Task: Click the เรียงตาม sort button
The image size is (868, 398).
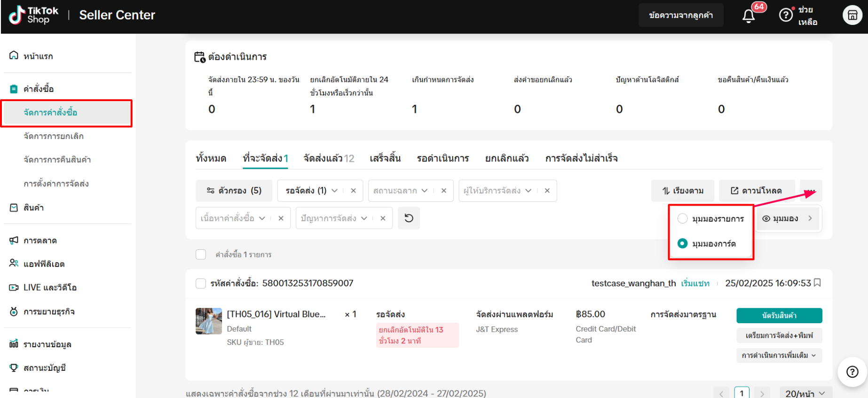Action: point(683,191)
